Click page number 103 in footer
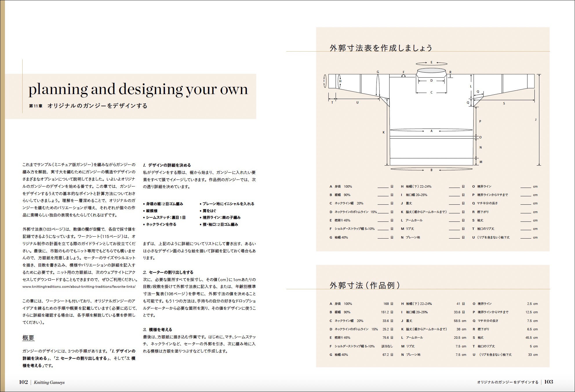 (x=548, y=382)
